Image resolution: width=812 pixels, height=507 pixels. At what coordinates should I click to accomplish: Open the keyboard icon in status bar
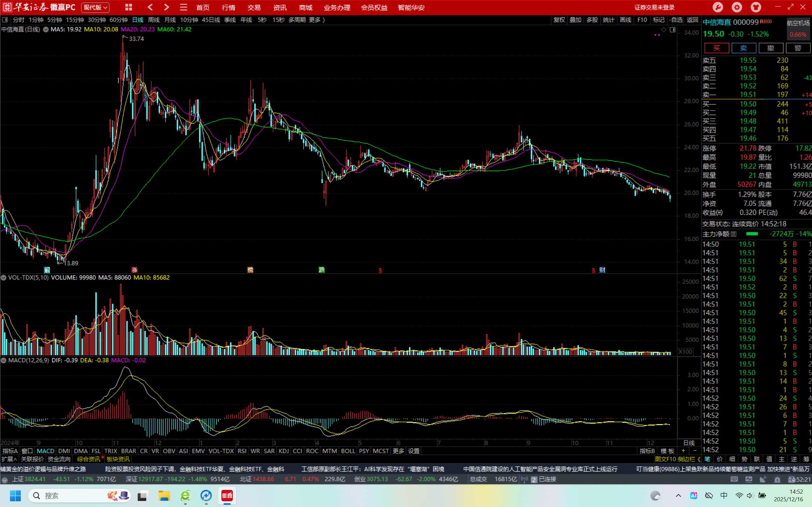(x=734, y=479)
